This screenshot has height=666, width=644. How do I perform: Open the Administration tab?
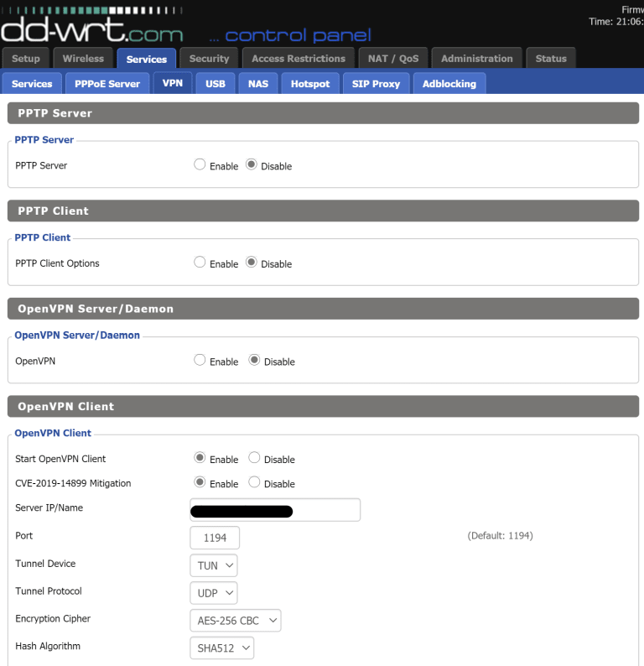[x=477, y=58]
